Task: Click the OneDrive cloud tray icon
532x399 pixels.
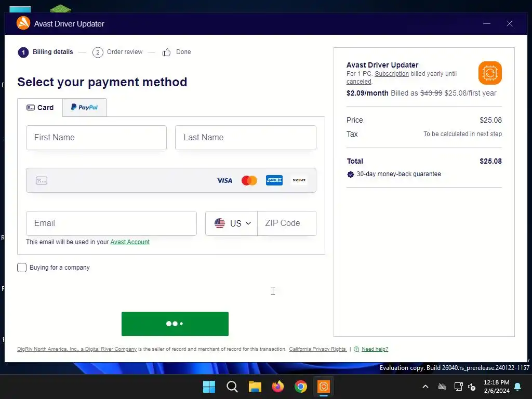Action: [442, 387]
